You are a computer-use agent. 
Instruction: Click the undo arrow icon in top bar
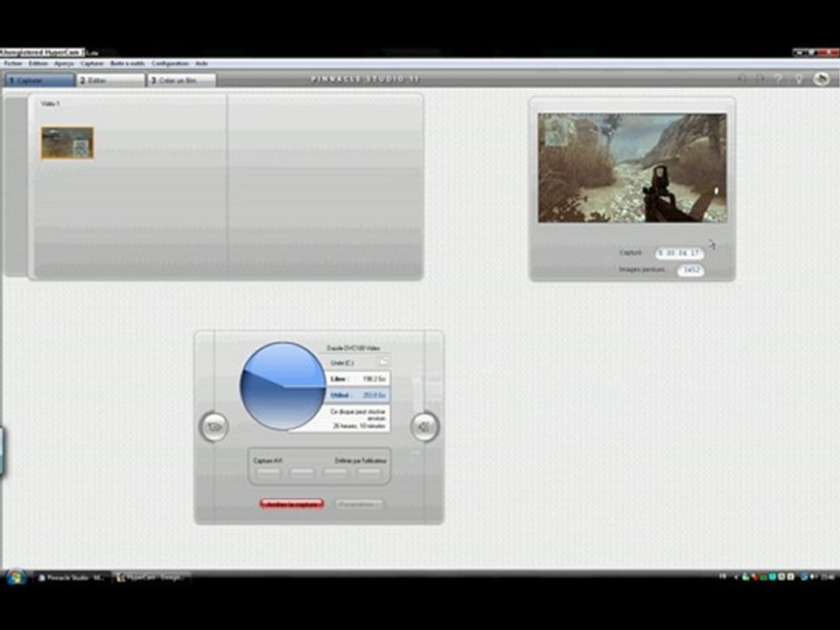(741, 79)
